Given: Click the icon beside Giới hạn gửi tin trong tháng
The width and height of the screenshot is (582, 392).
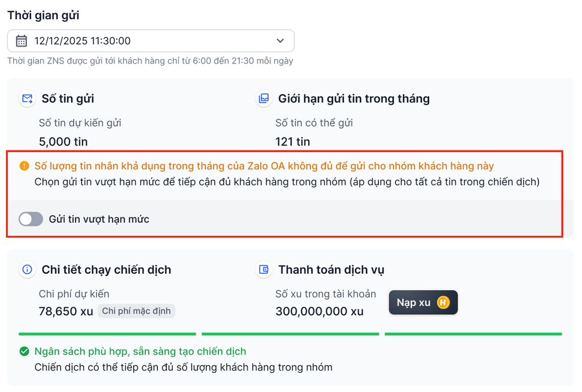Looking at the screenshot, I should pyautogui.click(x=263, y=99).
